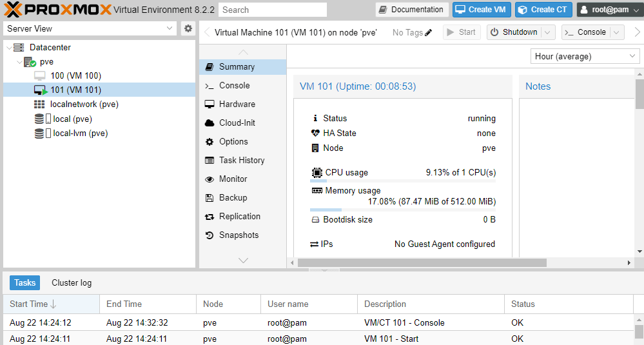This screenshot has width=644, height=345.
Task: Click the Snapshots history icon
Action: [x=210, y=235]
